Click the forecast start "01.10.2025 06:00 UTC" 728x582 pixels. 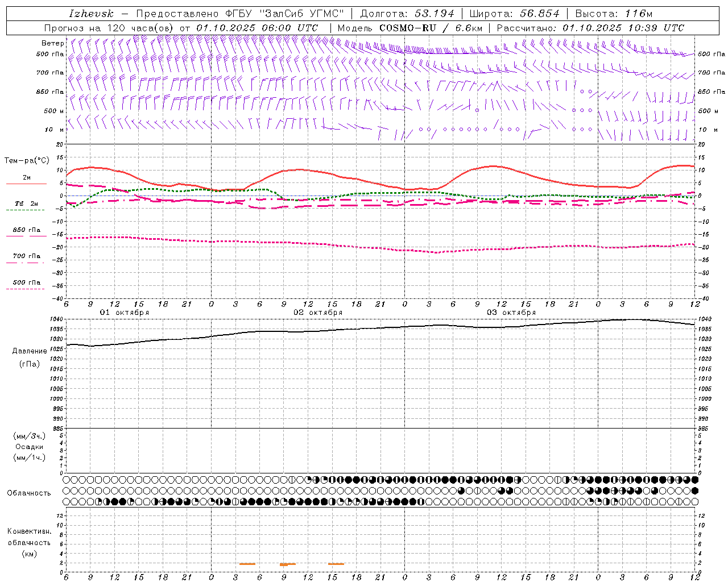coord(257,28)
